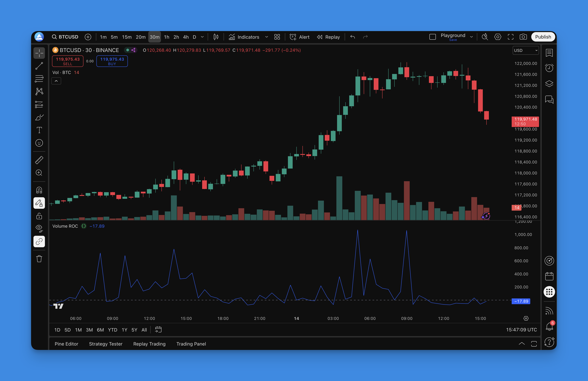Select the text annotation tool

39,130
